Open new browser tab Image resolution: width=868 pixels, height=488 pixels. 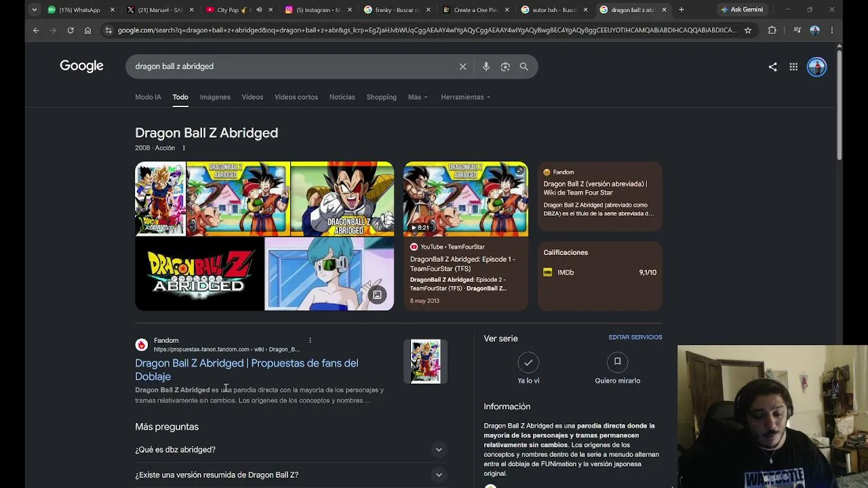click(681, 9)
